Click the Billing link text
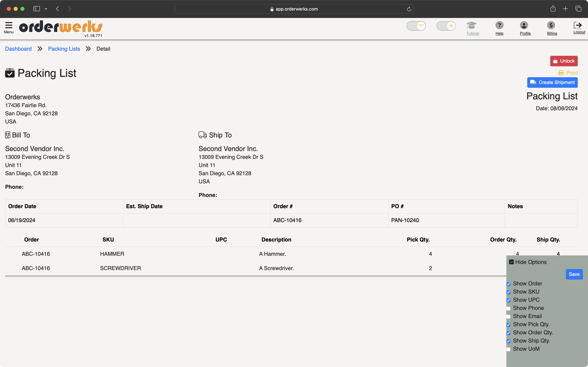Image resolution: width=588 pixels, height=367 pixels. tap(552, 34)
